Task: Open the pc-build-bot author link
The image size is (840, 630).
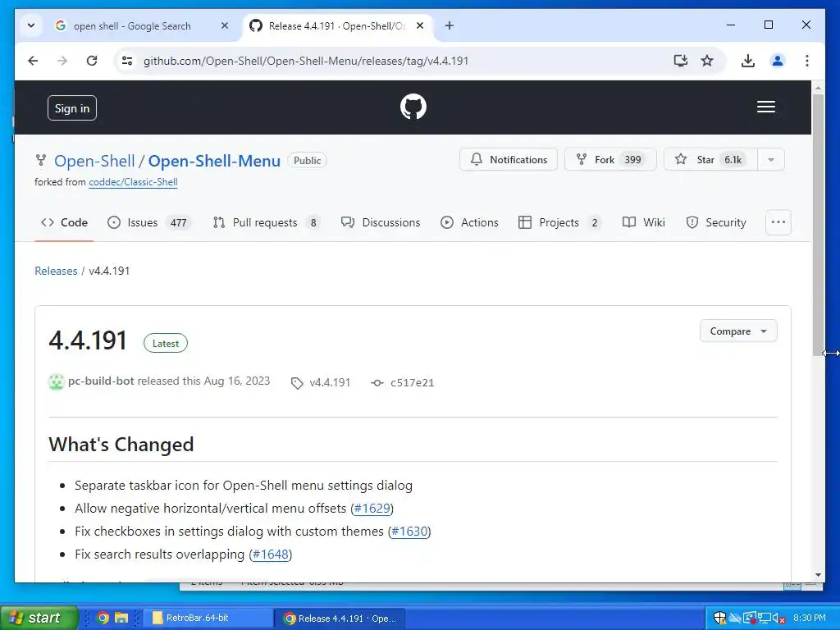Action: coord(101,381)
